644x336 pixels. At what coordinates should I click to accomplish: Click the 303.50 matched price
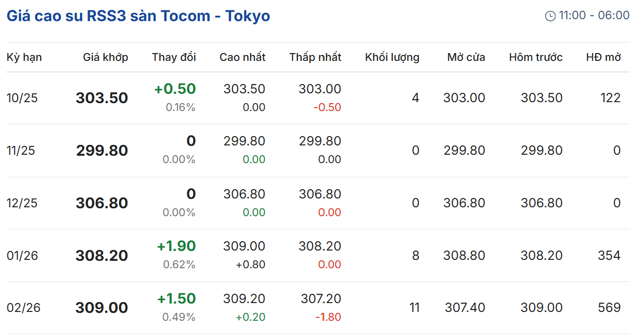(x=102, y=98)
